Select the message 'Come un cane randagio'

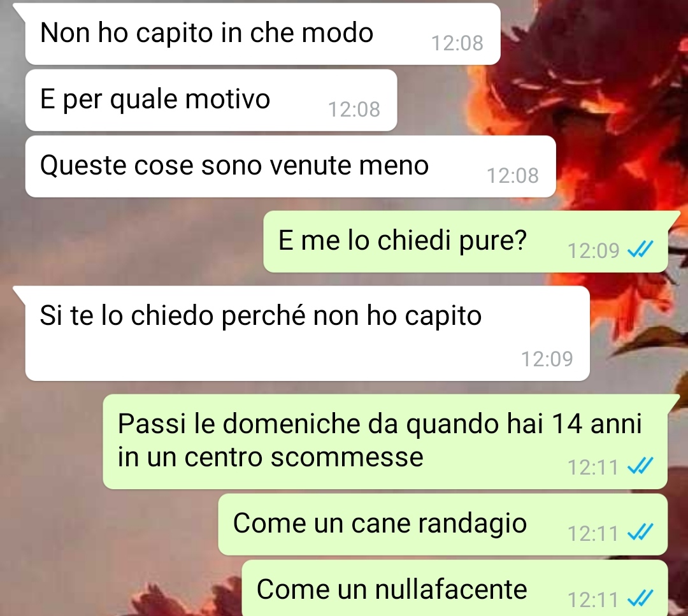tap(443, 524)
